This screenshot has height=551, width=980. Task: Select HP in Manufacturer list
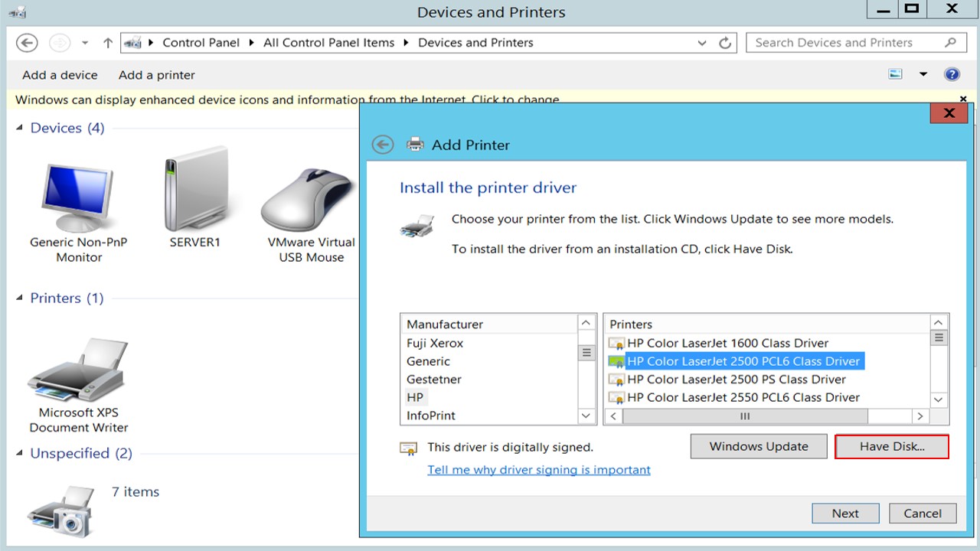(x=415, y=397)
